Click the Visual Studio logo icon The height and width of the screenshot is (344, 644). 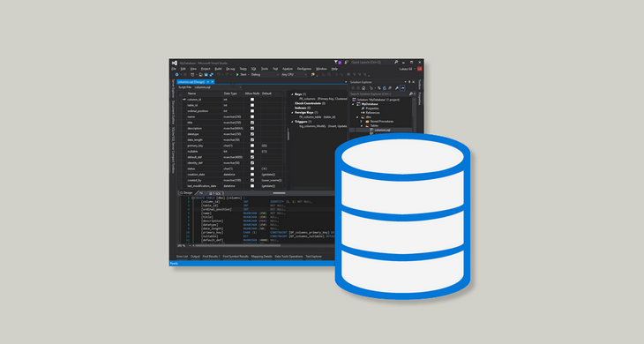click(175, 64)
